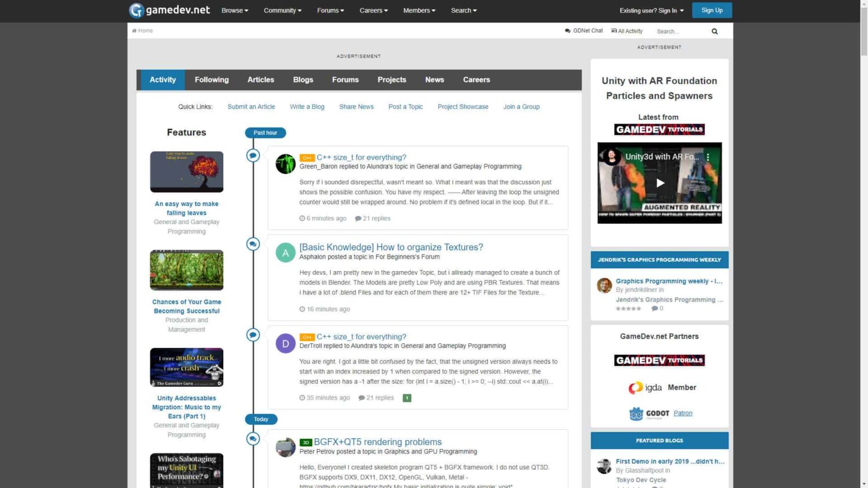Click Asphalon's 'A' avatar

[x=285, y=252]
